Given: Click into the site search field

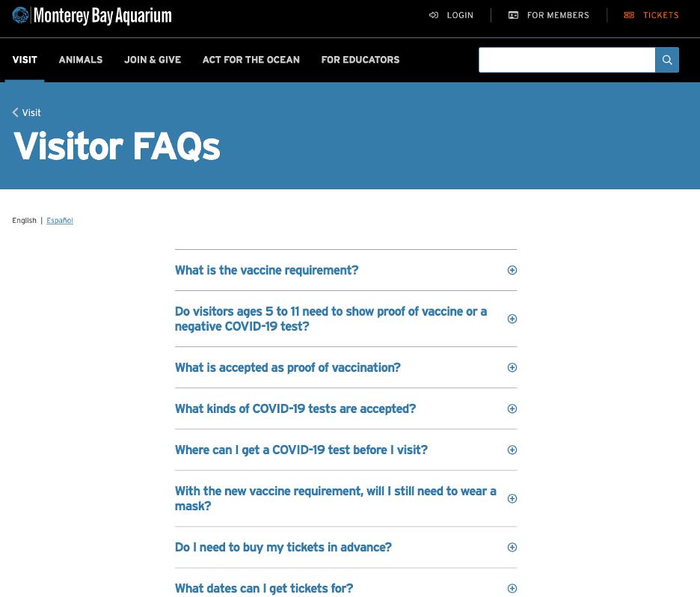Looking at the screenshot, I should [566, 60].
